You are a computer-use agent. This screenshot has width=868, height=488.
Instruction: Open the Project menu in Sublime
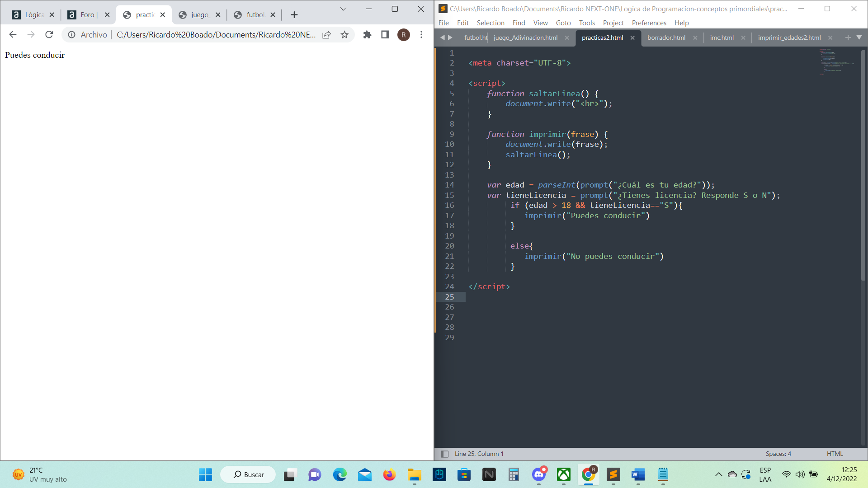(x=613, y=23)
